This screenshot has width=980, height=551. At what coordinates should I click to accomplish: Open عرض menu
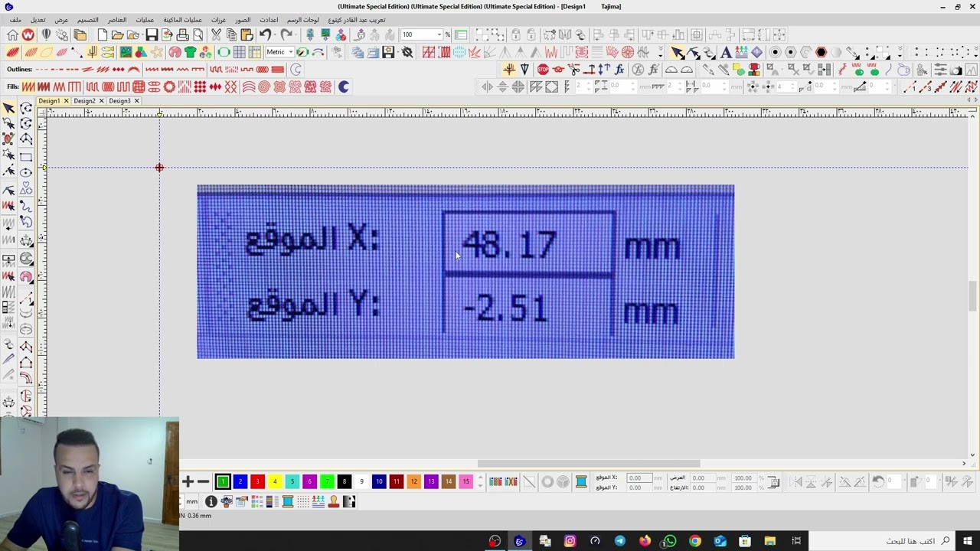(61, 19)
